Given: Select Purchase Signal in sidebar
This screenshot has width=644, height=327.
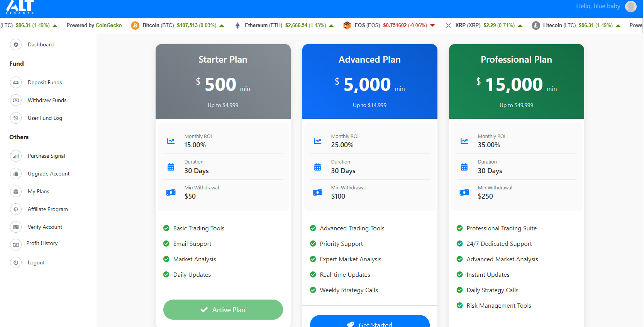Looking at the screenshot, I should tap(46, 156).
